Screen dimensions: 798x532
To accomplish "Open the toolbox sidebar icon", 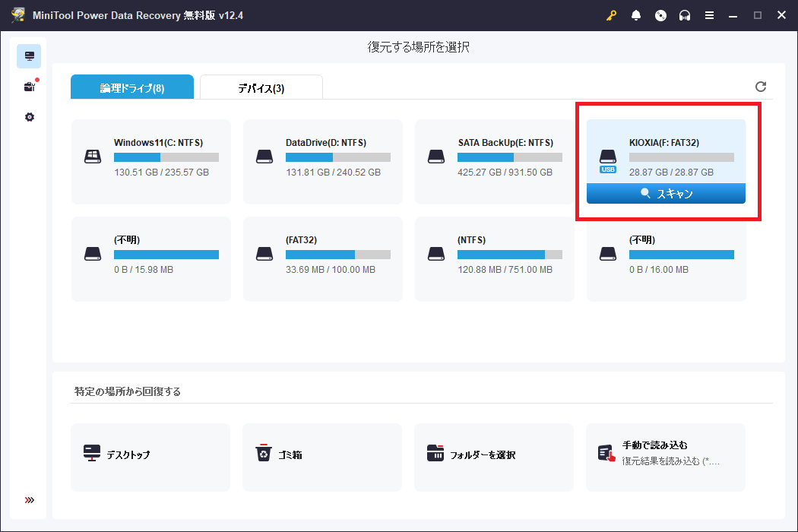I will pos(30,87).
